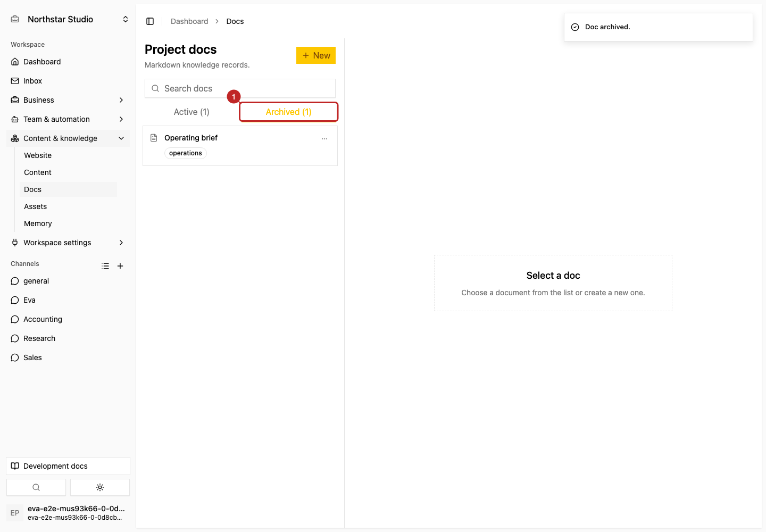Toggle light theme with sun icon
Image resolution: width=766 pixels, height=532 pixels.
100,487
